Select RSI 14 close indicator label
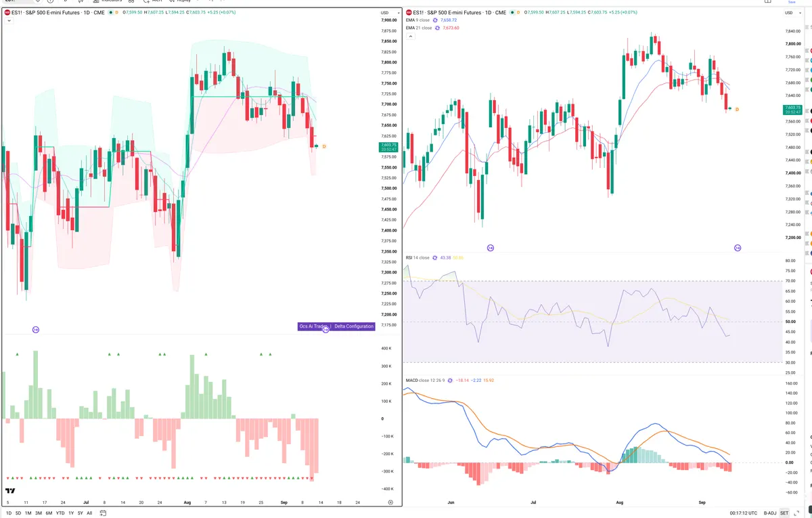Viewport: 812px width, 518px height. tap(418, 258)
